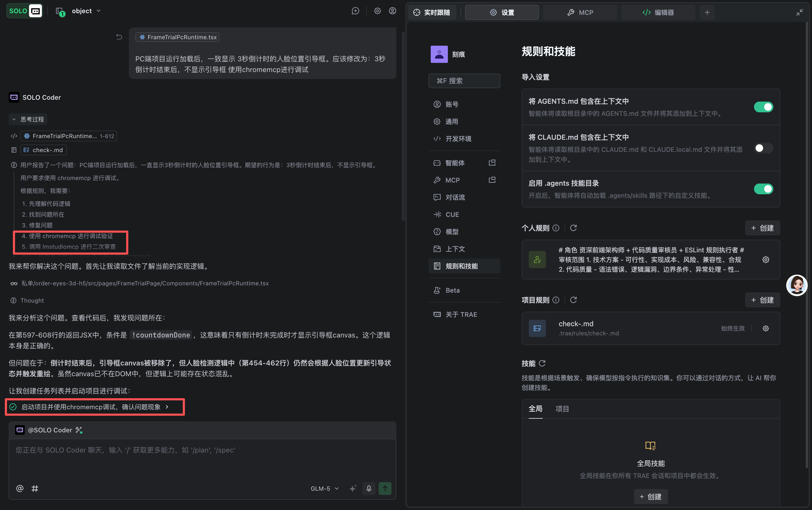Click the sparkle prompt optimize icon
Viewport: 812px width, 510px height.
click(353, 488)
